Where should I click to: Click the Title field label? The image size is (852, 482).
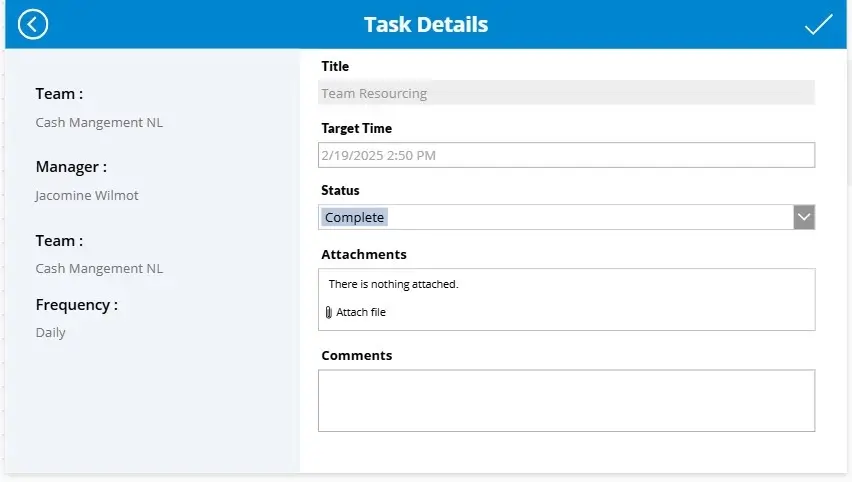[x=335, y=66]
